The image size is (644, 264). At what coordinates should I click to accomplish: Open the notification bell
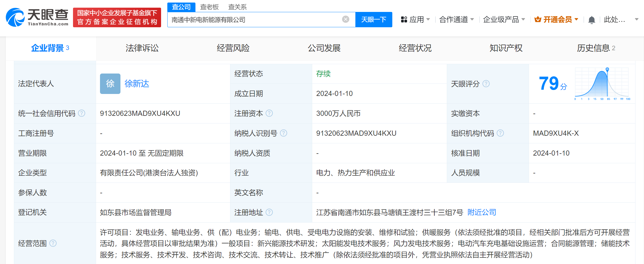click(591, 19)
